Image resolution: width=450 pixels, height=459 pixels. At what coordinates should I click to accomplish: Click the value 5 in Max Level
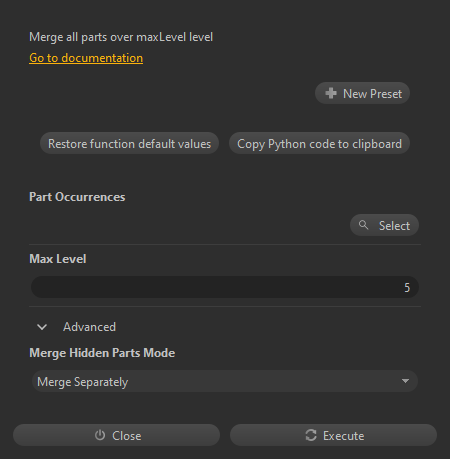click(x=407, y=287)
